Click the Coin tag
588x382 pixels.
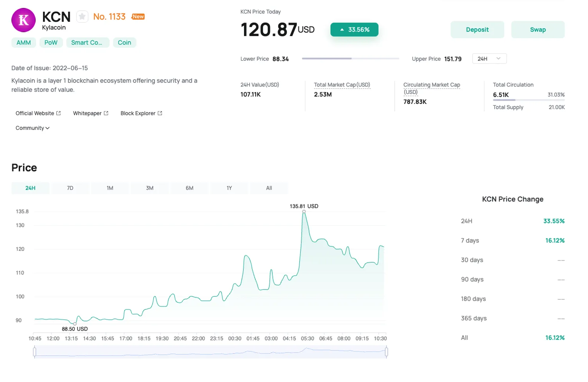pos(125,43)
